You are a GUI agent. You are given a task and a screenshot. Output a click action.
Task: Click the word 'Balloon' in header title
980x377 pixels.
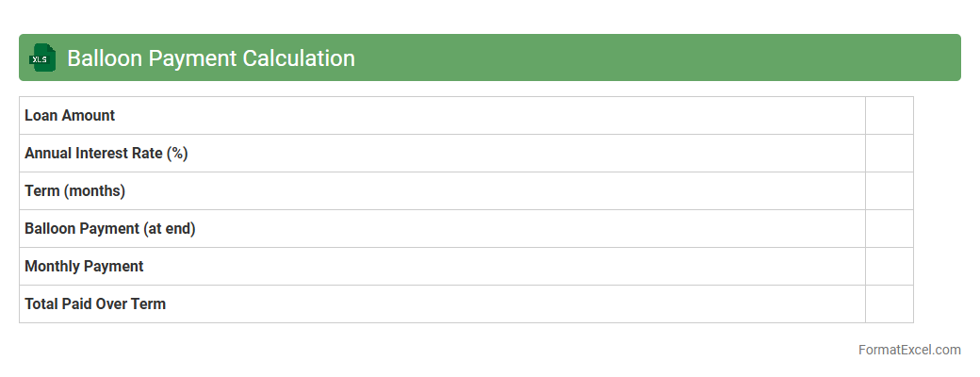102,58
